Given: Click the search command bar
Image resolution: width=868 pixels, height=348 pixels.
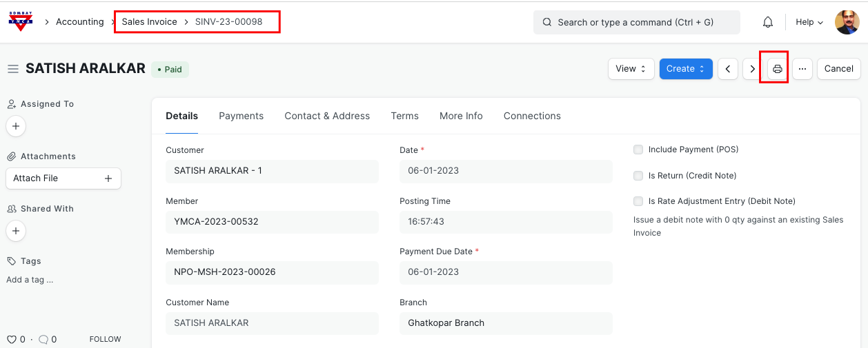Looking at the screenshot, I should 636,22.
